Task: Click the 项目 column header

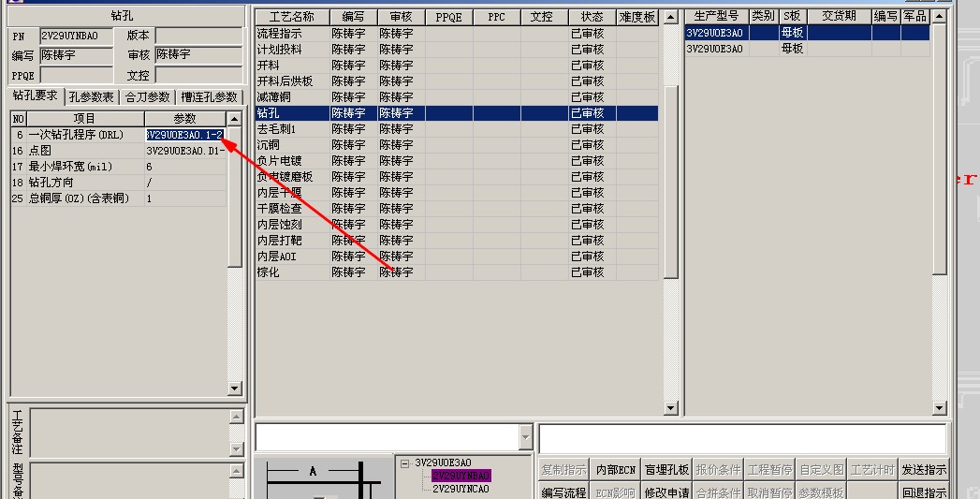Action: pyautogui.click(x=85, y=119)
